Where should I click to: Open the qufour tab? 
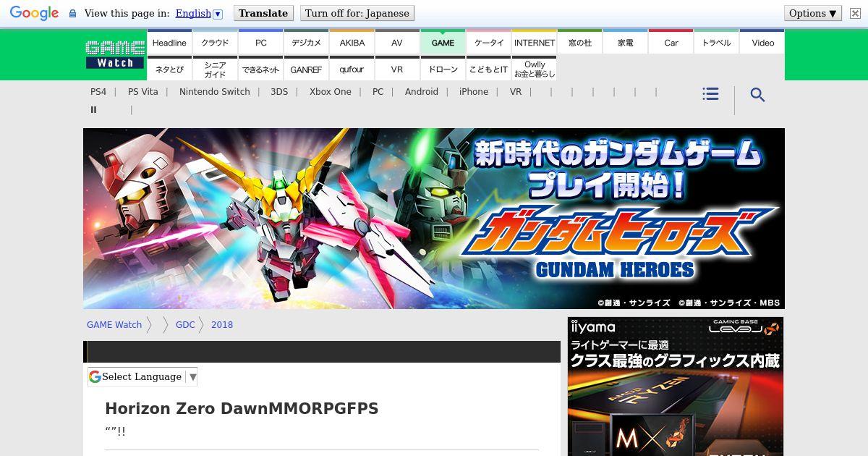[x=352, y=69]
